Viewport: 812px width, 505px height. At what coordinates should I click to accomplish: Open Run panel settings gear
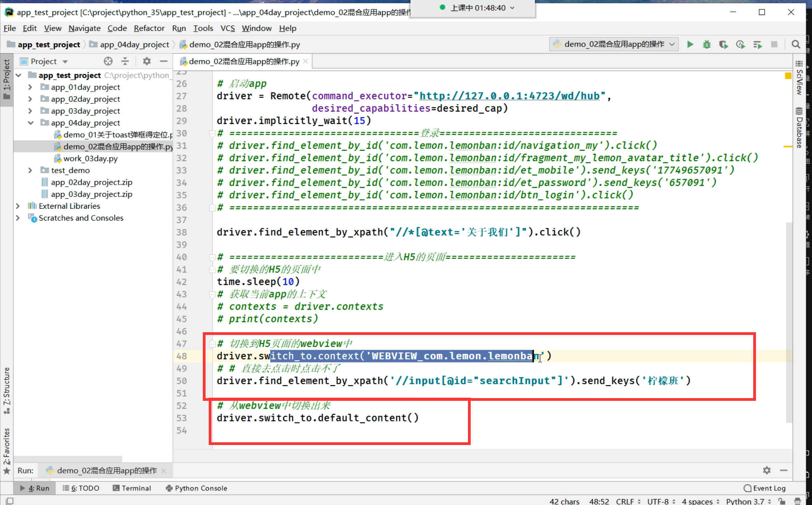[767, 470]
